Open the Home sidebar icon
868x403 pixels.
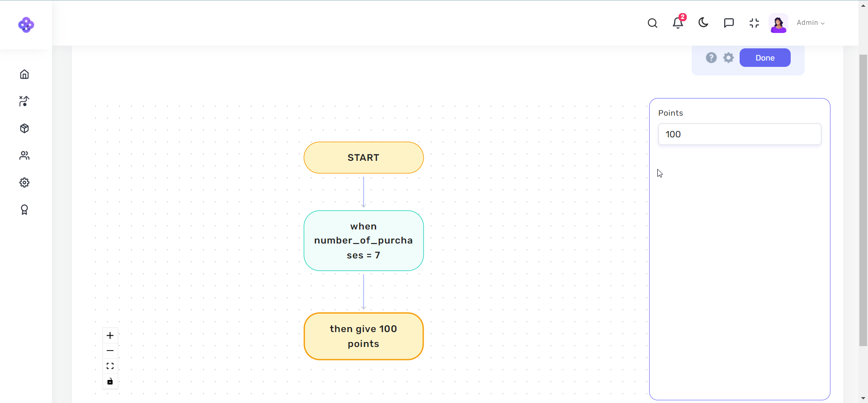[x=24, y=74]
